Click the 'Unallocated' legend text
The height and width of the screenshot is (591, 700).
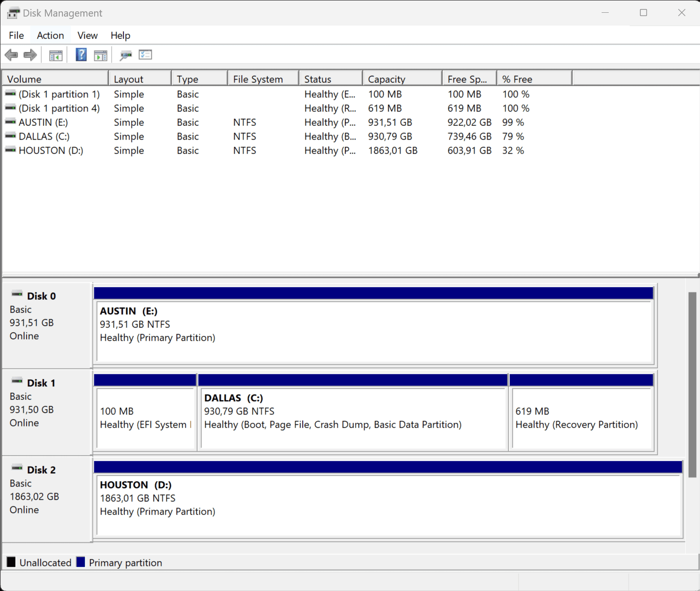(45, 563)
